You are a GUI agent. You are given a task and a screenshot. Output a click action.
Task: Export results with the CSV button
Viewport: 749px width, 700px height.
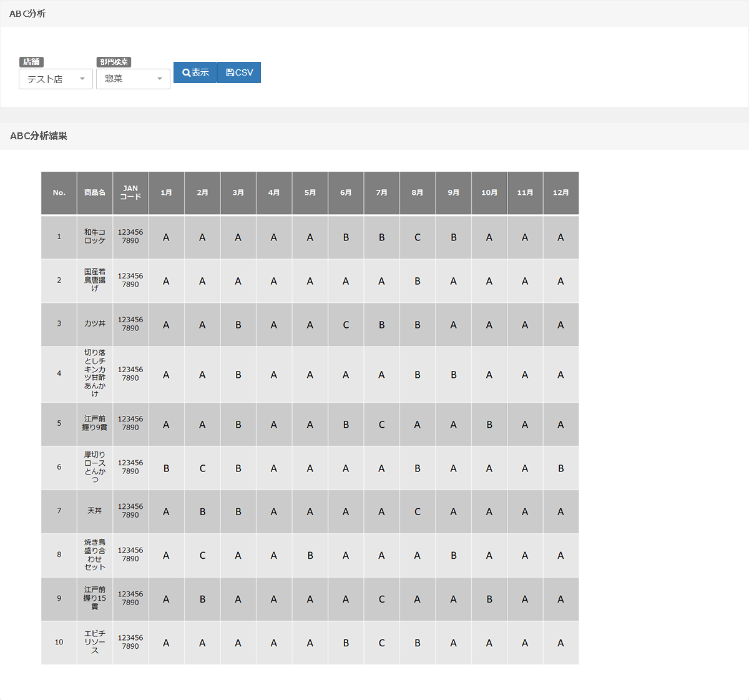pos(239,72)
